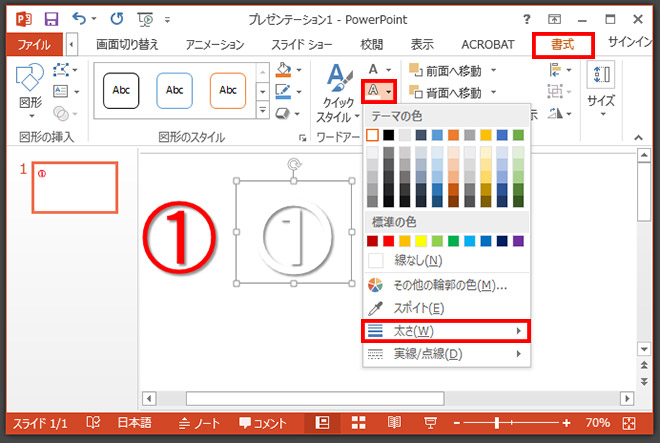The width and height of the screenshot is (660, 443).
Task: Fit slide to current window icon
Action: (x=629, y=423)
